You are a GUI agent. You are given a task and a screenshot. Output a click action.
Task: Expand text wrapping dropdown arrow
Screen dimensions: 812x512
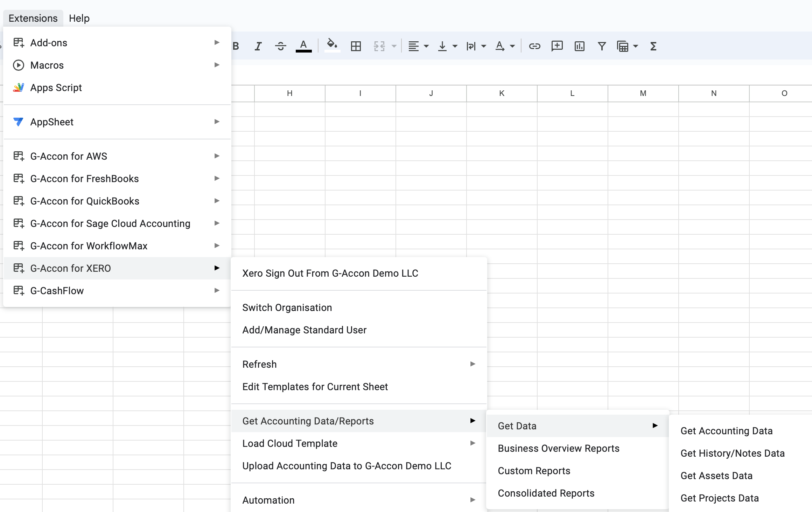(484, 46)
